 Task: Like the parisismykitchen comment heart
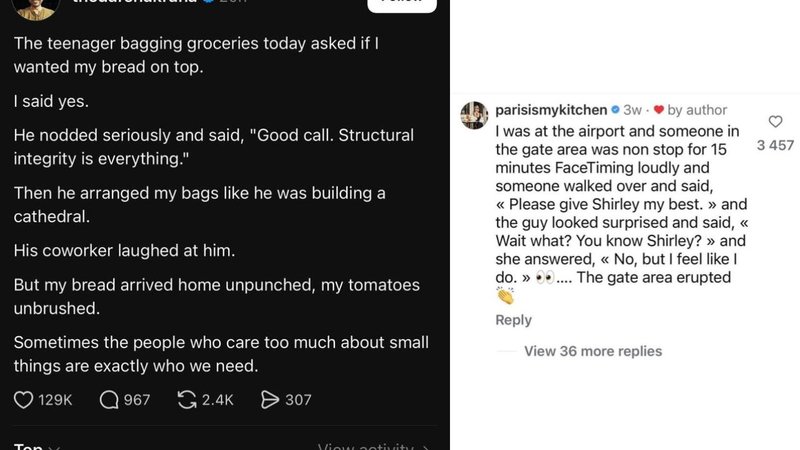[x=775, y=122]
